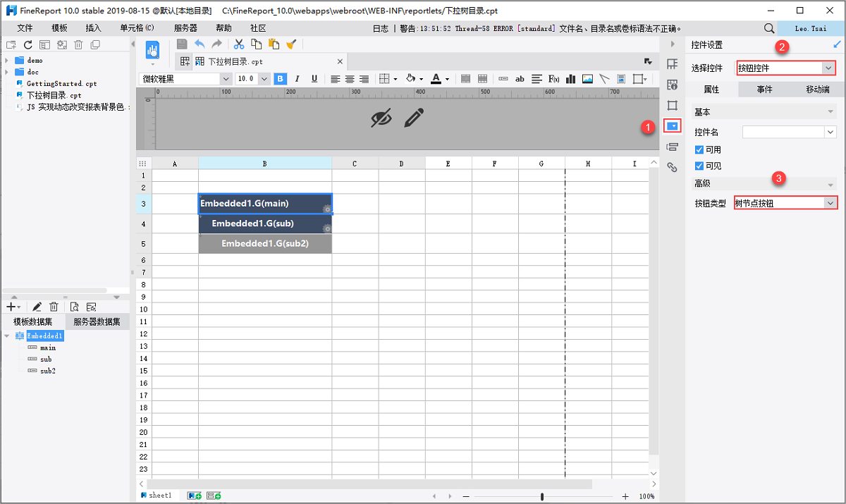
Task: Open the 服务器 menu
Action: (185, 28)
